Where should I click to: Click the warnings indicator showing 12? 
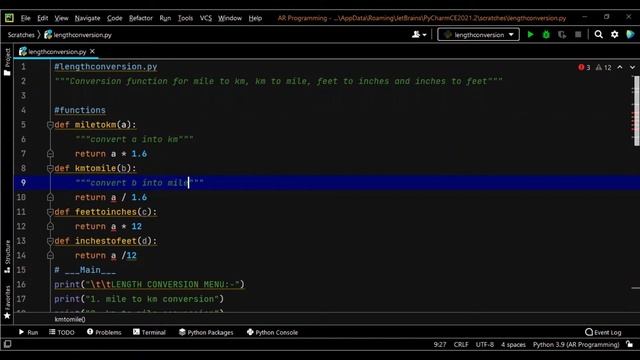[x=603, y=67]
